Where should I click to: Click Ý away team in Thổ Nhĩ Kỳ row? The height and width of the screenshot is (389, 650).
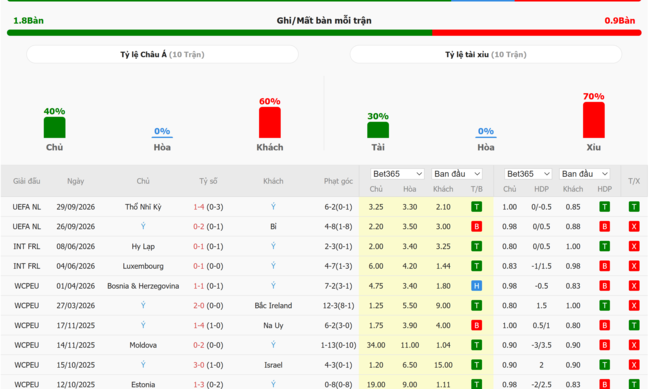tap(273, 207)
